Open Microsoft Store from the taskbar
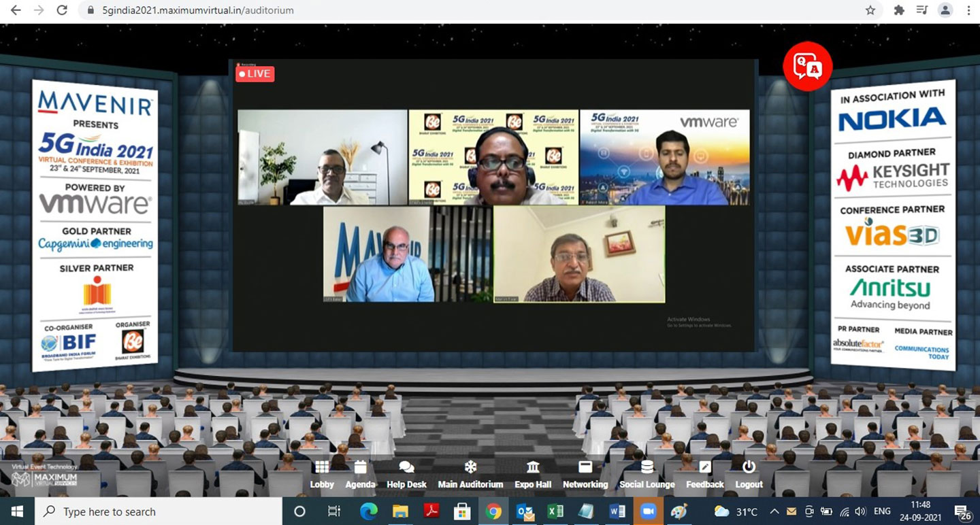 pyautogui.click(x=463, y=511)
